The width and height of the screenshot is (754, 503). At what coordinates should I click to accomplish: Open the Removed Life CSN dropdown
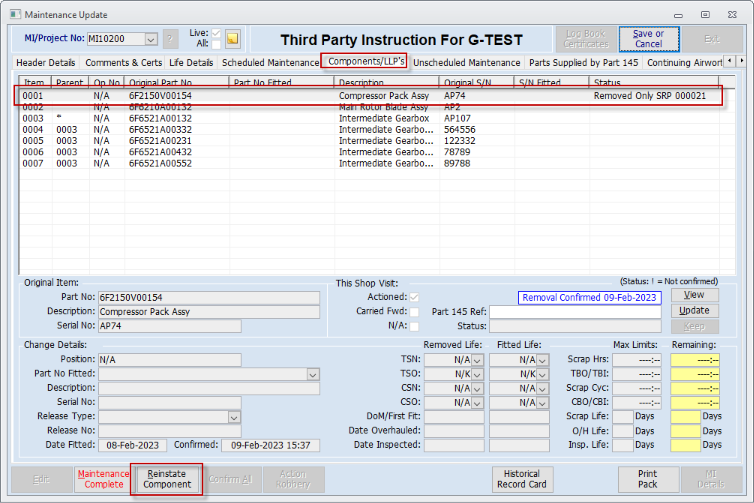478,389
